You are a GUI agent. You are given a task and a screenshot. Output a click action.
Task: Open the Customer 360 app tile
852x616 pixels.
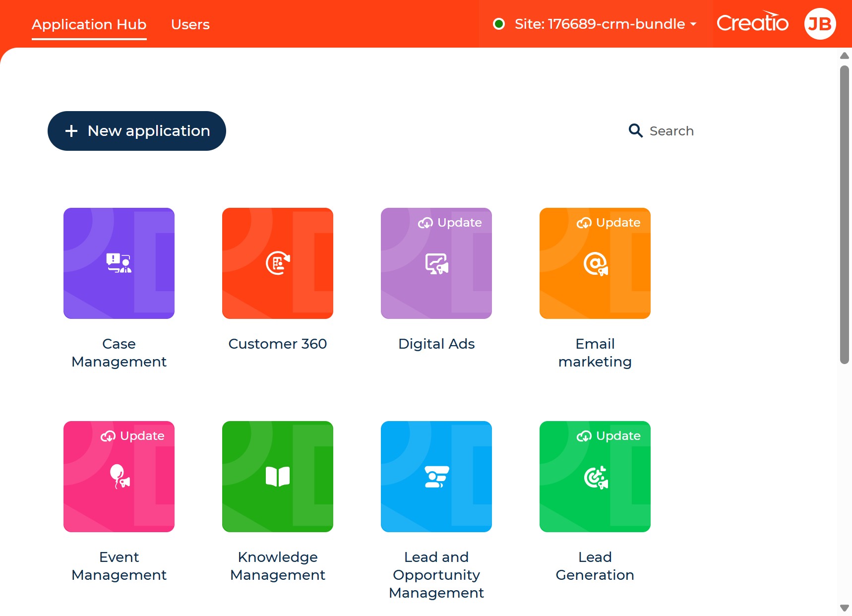point(278,263)
